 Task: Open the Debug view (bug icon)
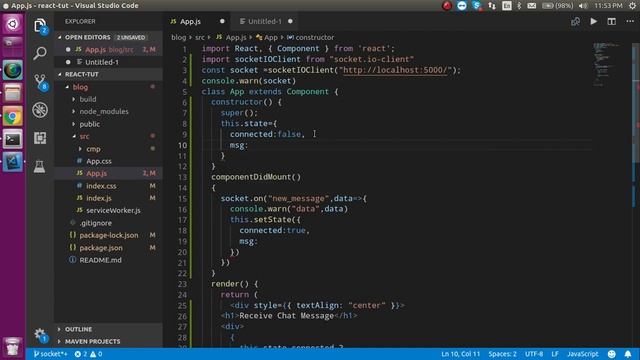(x=40, y=110)
